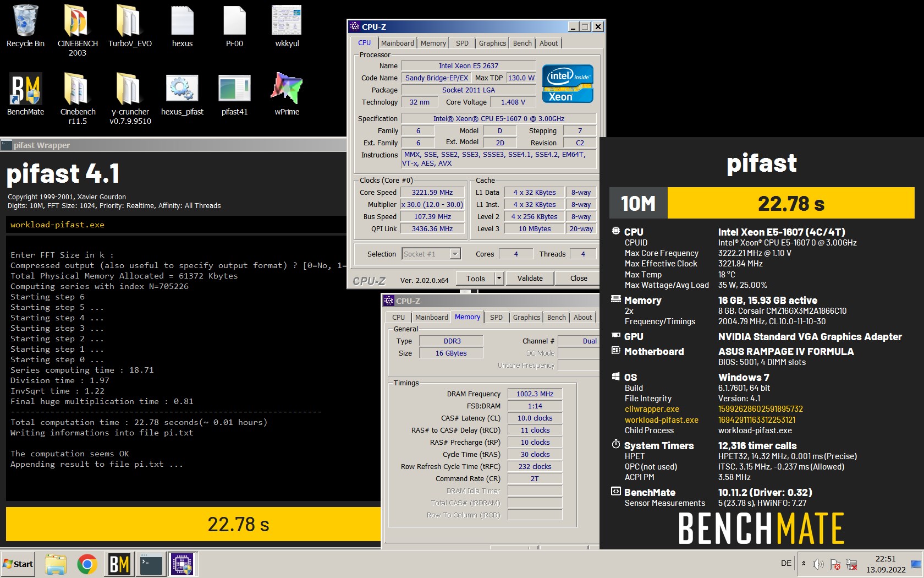The image size is (924, 578).
Task: Open the SPD tab in top CPU-Z window
Action: pos(462,43)
